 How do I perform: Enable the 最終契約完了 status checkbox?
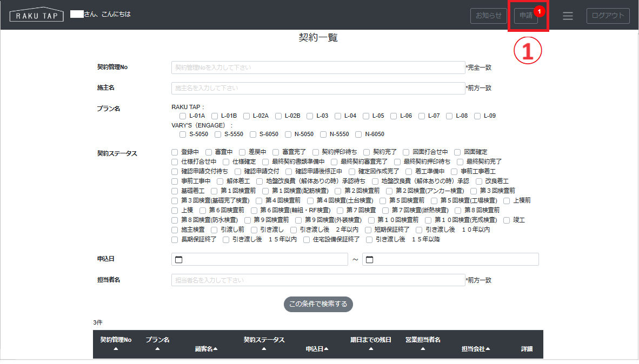[x=460, y=162]
